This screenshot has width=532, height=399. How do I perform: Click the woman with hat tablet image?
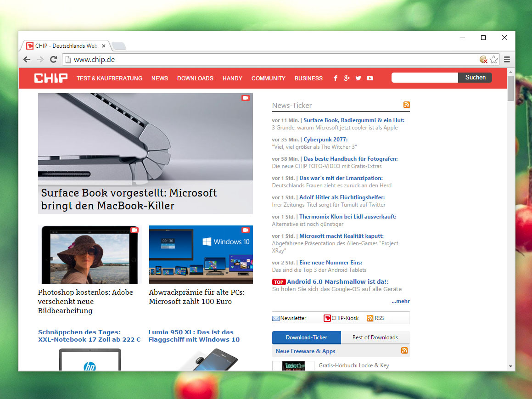[x=90, y=254]
